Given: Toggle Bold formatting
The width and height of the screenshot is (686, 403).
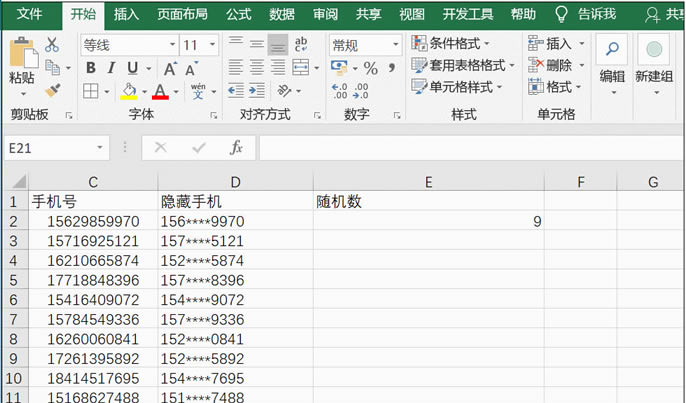Looking at the screenshot, I should [x=90, y=68].
